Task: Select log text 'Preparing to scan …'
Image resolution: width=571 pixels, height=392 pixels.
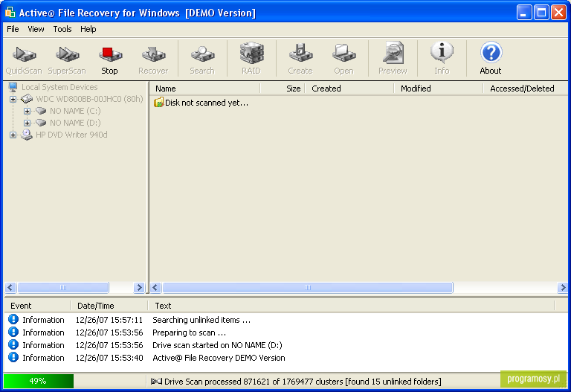Action: tap(189, 332)
